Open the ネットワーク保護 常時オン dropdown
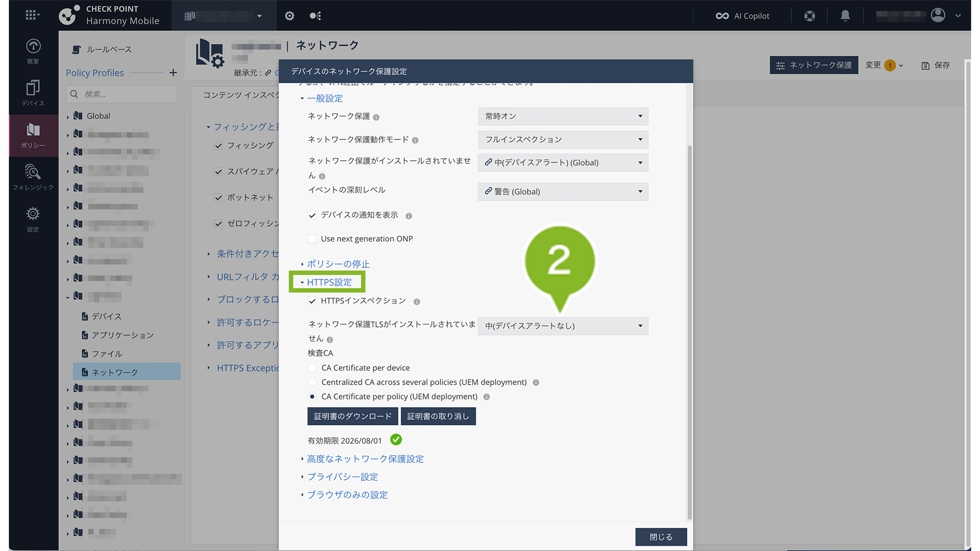The image size is (980, 551). pos(562,116)
